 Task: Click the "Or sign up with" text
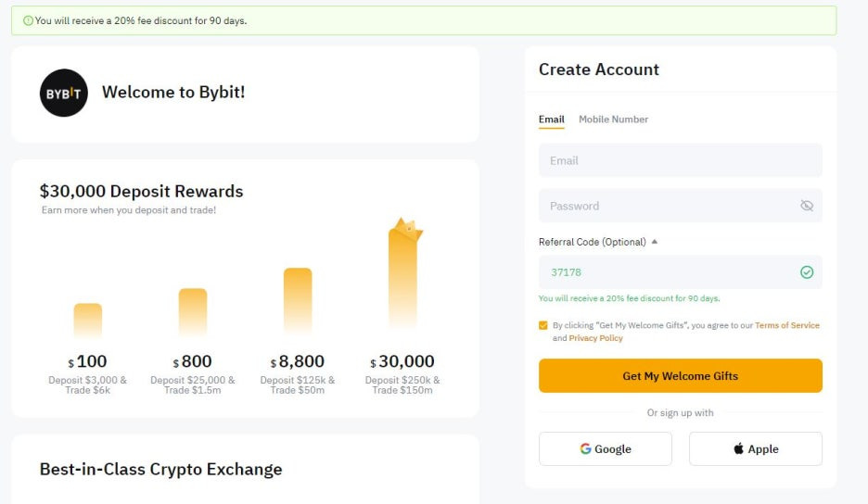681,412
